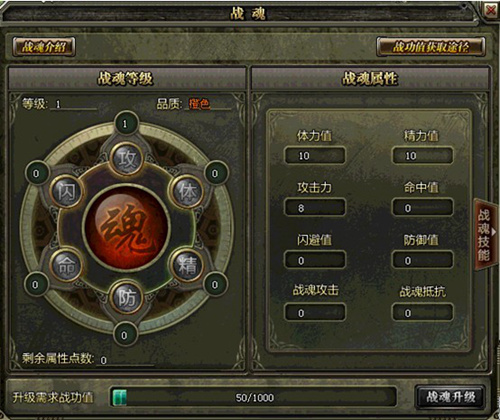
Task: Click the point counter above 攻 orb
Action: click(125, 124)
